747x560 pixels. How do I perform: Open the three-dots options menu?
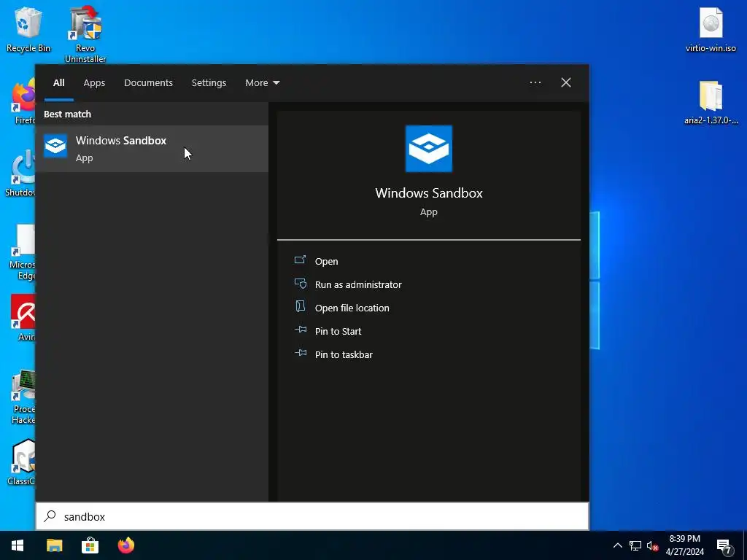535,83
